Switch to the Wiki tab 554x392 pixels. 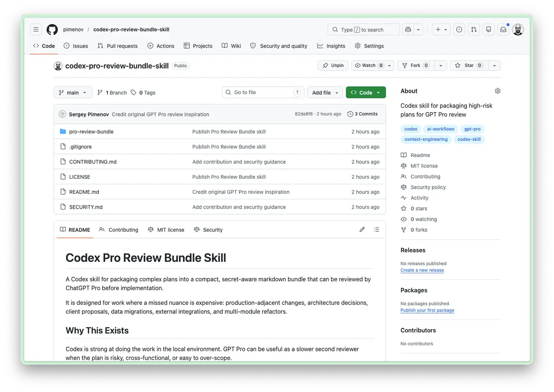click(x=231, y=46)
